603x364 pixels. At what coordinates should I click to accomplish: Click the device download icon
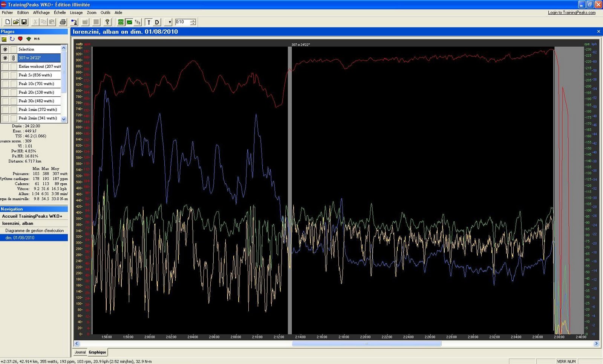[x=74, y=22]
